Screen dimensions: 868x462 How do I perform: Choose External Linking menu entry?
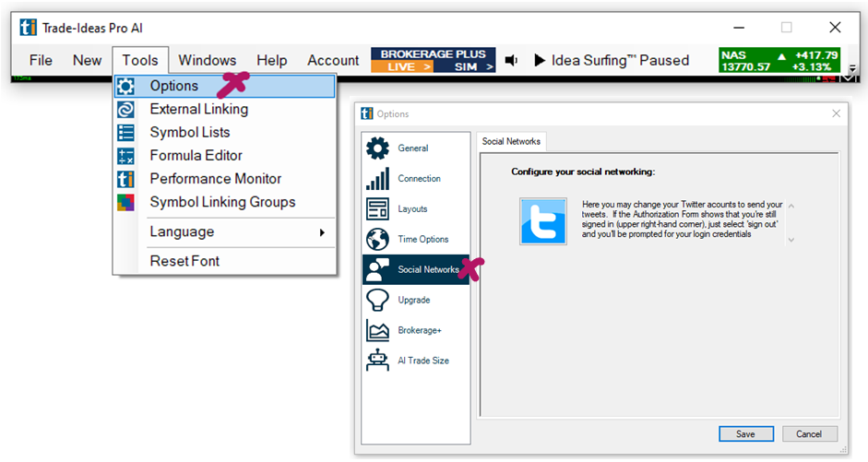click(x=225, y=110)
